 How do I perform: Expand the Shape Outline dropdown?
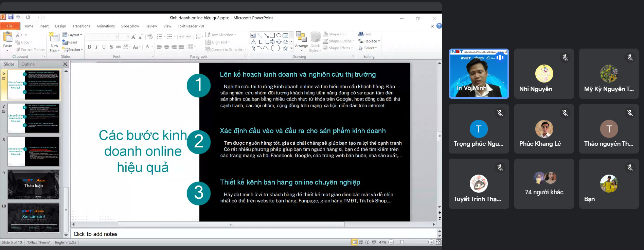[338, 41]
